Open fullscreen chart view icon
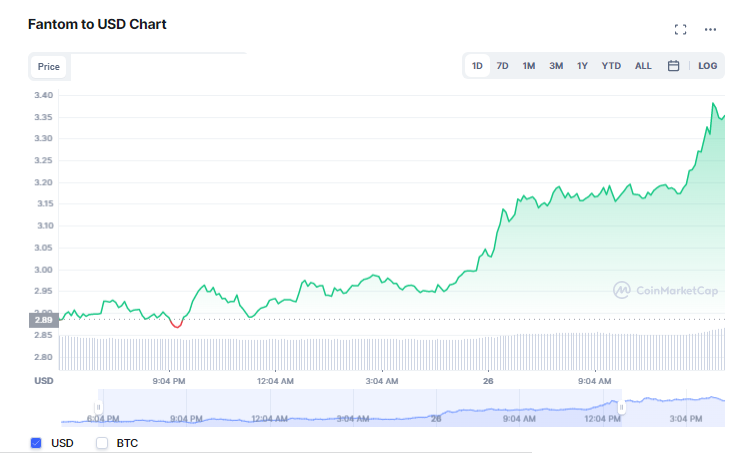 click(681, 30)
